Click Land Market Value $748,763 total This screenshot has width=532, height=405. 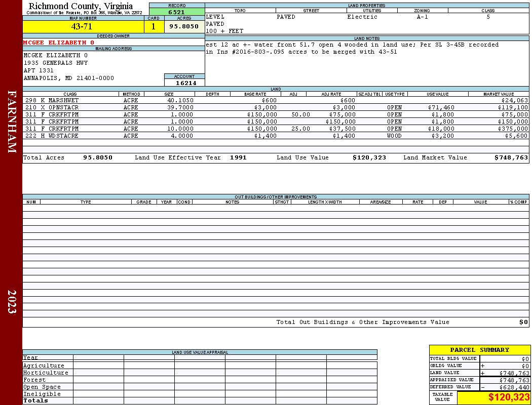click(x=511, y=157)
